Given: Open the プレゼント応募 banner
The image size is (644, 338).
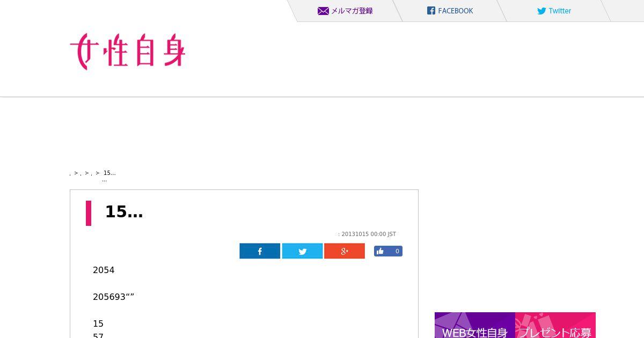Looking at the screenshot, I should coord(555,325).
